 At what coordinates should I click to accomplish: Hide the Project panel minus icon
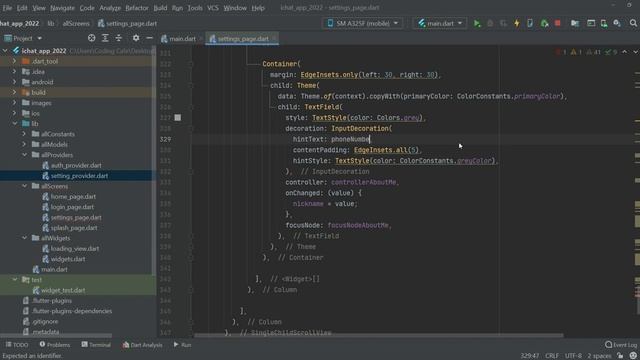[149, 38]
